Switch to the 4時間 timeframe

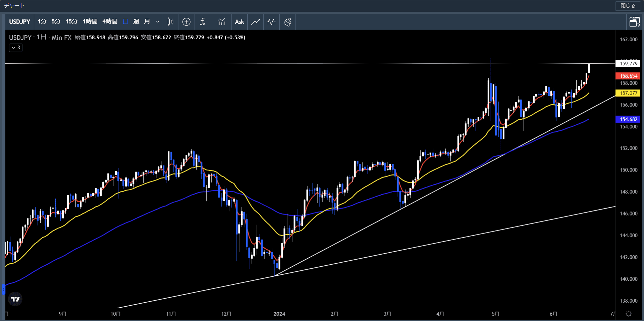coord(110,22)
